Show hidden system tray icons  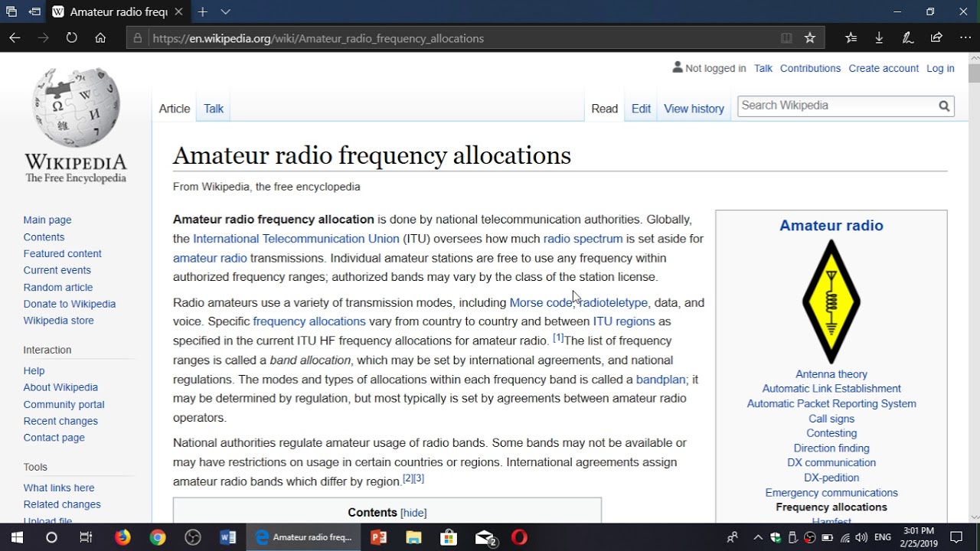758,537
